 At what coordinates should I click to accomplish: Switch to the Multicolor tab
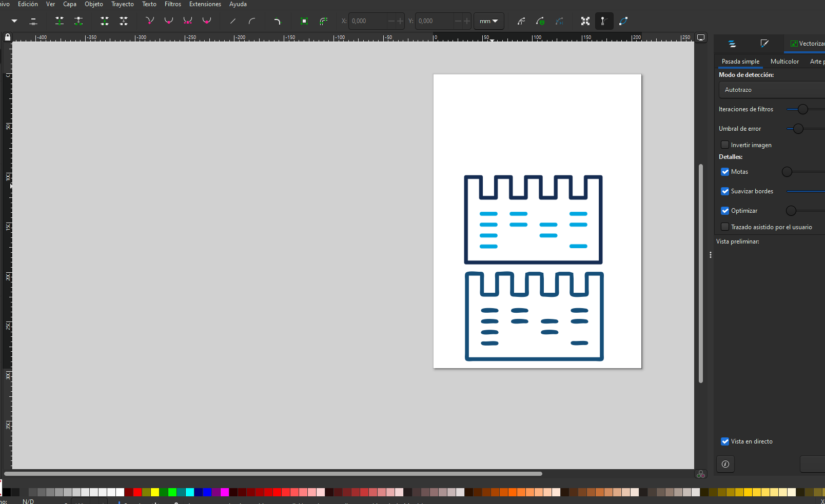click(x=784, y=62)
